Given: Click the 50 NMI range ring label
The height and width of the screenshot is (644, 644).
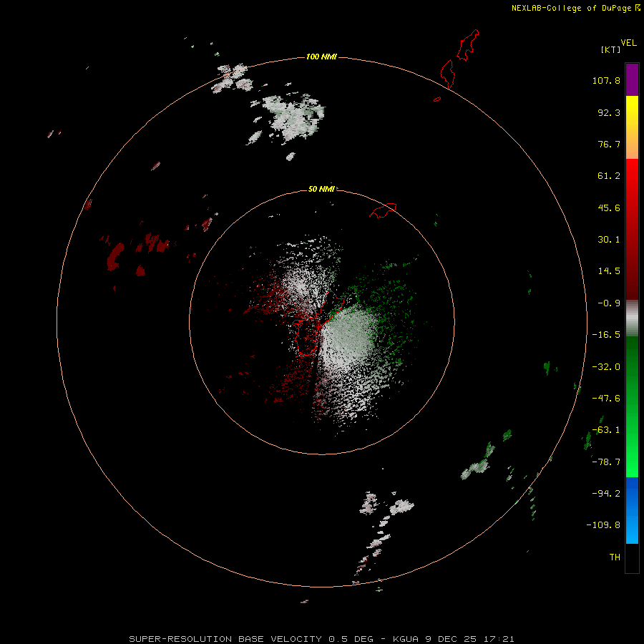Looking at the screenshot, I should coord(321,189).
